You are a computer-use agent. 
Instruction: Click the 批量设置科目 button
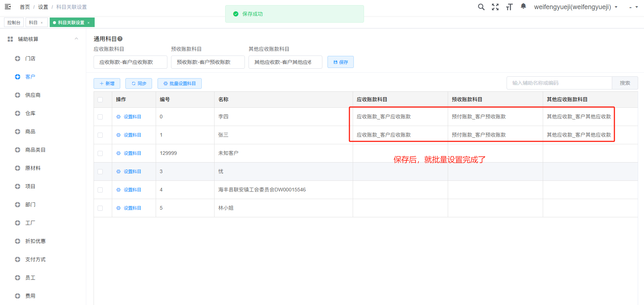(x=179, y=83)
